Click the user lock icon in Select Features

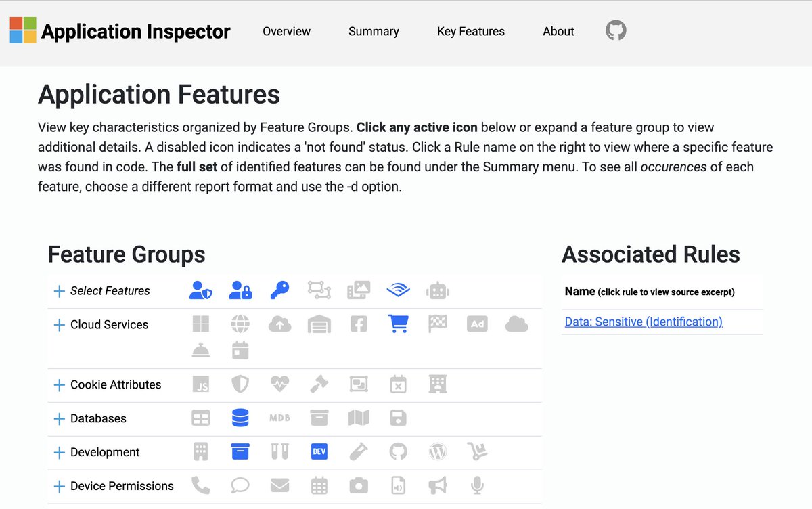(x=240, y=290)
